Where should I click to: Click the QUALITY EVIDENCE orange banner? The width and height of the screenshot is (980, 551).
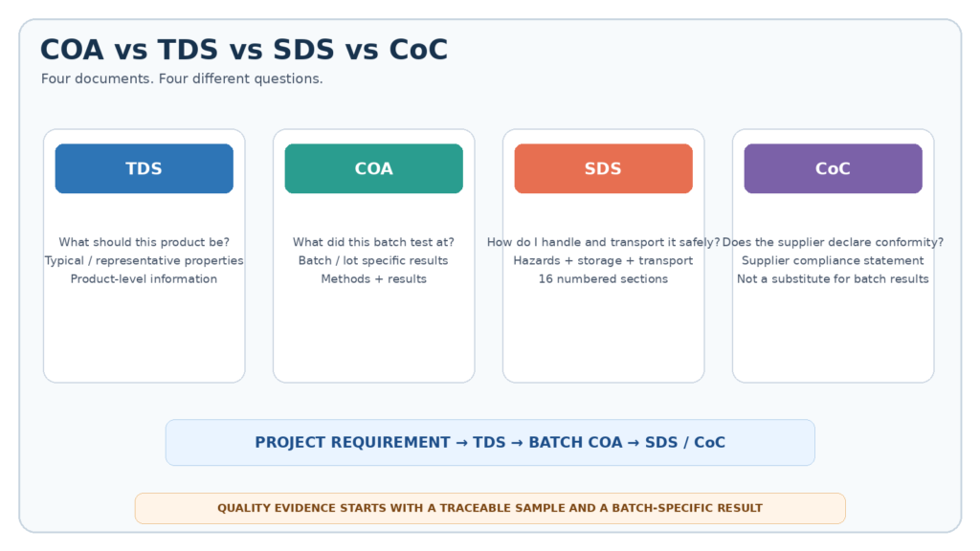pos(490,509)
